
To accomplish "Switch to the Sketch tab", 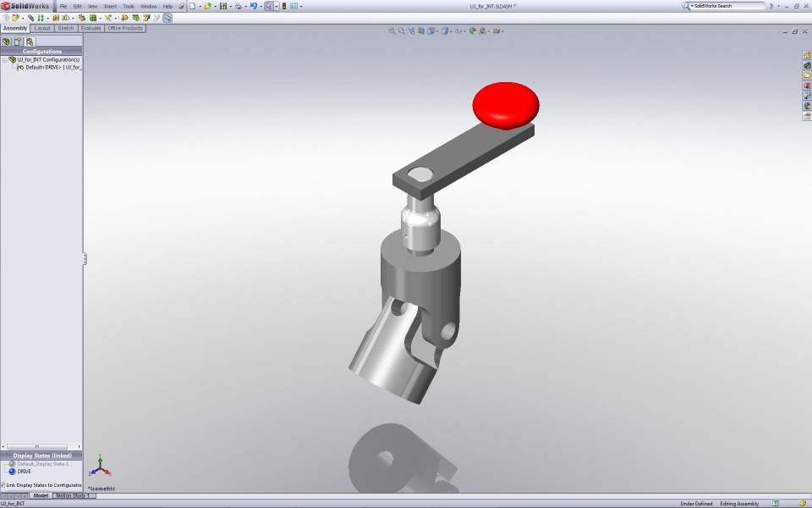I will 66,29.
